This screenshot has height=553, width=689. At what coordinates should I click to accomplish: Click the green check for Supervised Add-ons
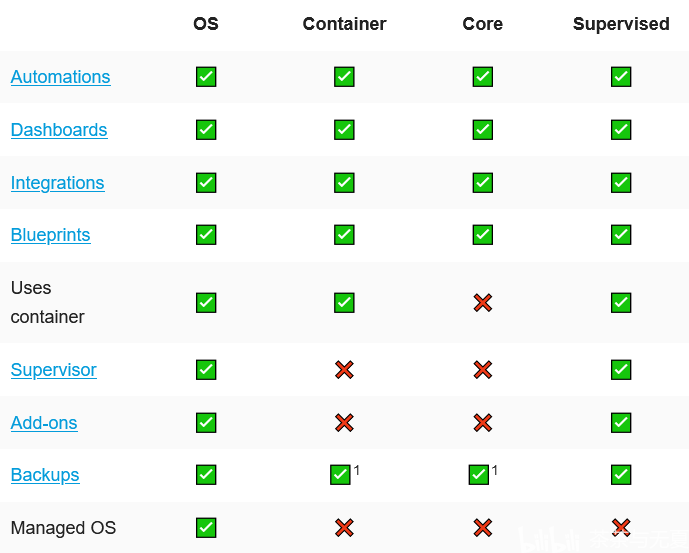tap(621, 423)
